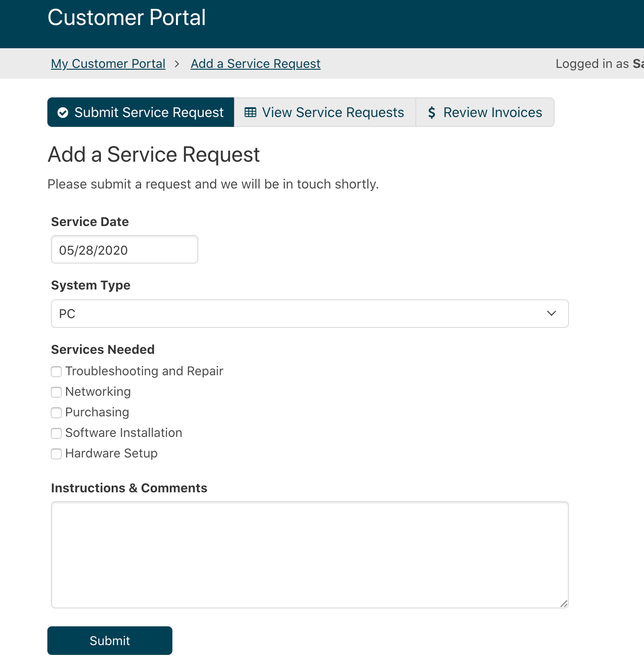
Task: Click the Customer Portal header title
Action: pos(127,18)
